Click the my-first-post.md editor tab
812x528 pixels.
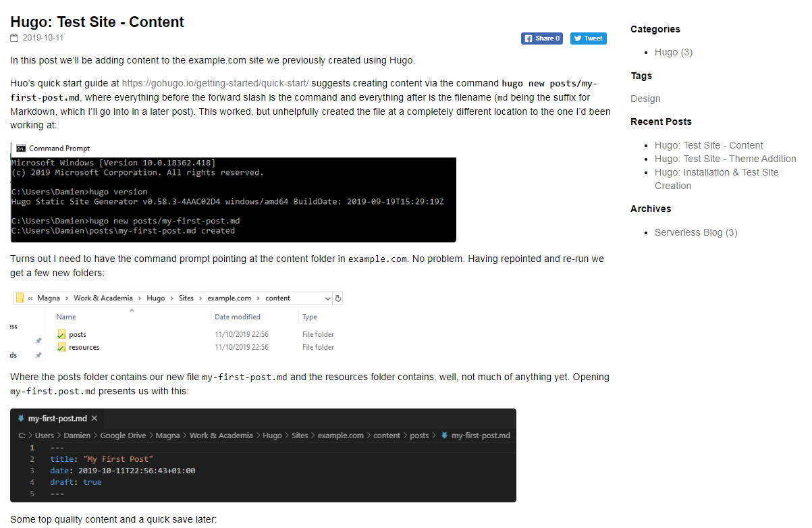tap(59, 419)
